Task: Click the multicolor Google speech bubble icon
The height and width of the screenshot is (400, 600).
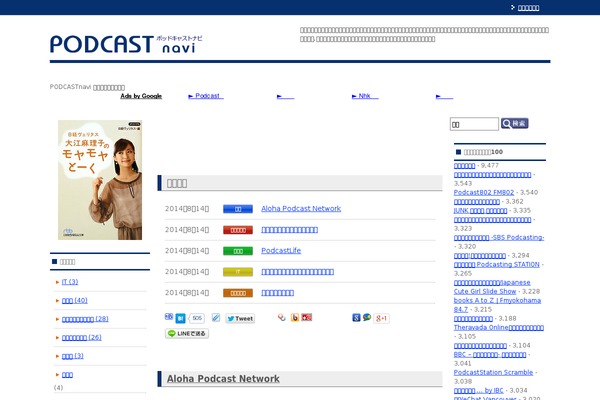Action: pos(367,317)
